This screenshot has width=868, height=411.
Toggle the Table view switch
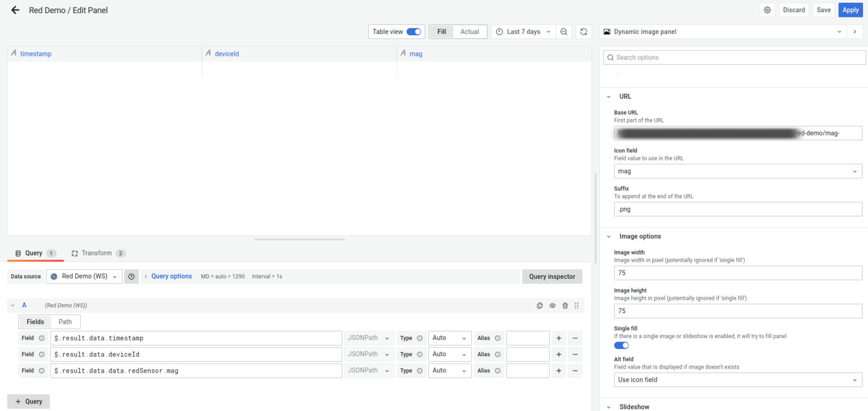coord(414,32)
